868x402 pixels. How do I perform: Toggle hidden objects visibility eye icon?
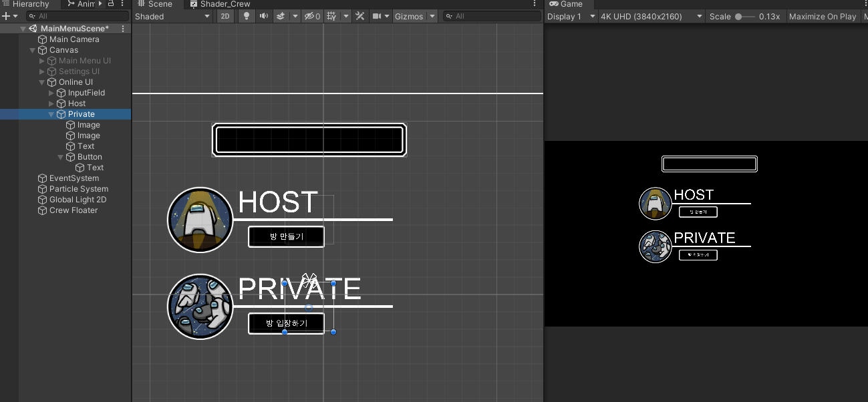[312, 16]
